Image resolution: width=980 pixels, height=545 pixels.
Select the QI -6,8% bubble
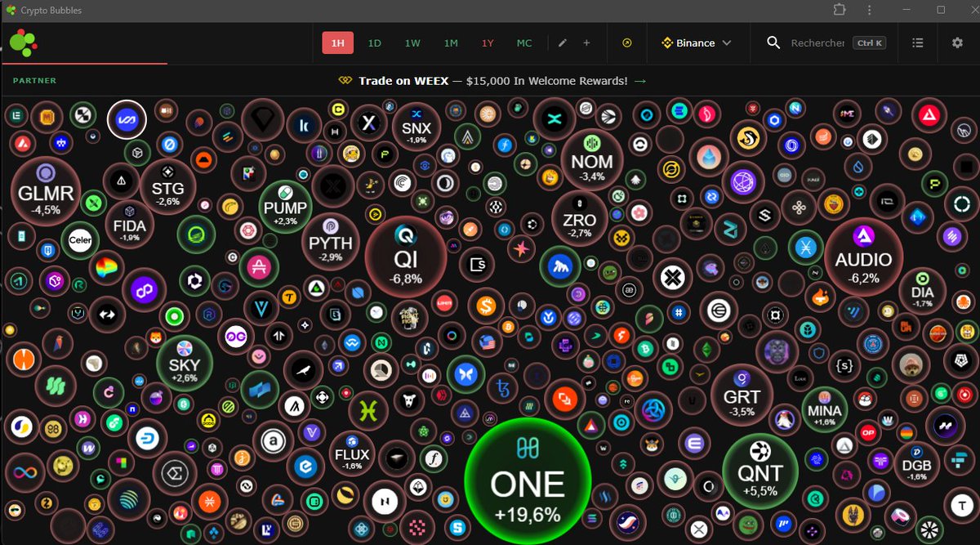pos(406,257)
